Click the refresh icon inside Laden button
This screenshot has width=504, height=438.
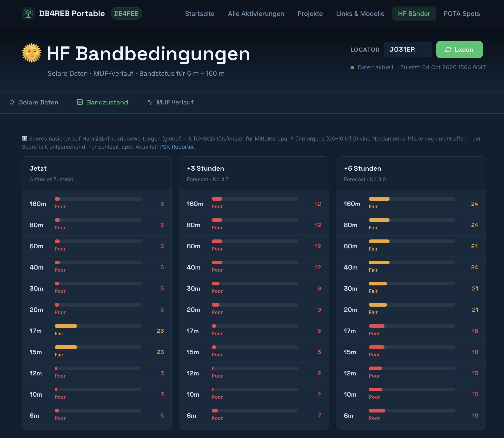448,50
